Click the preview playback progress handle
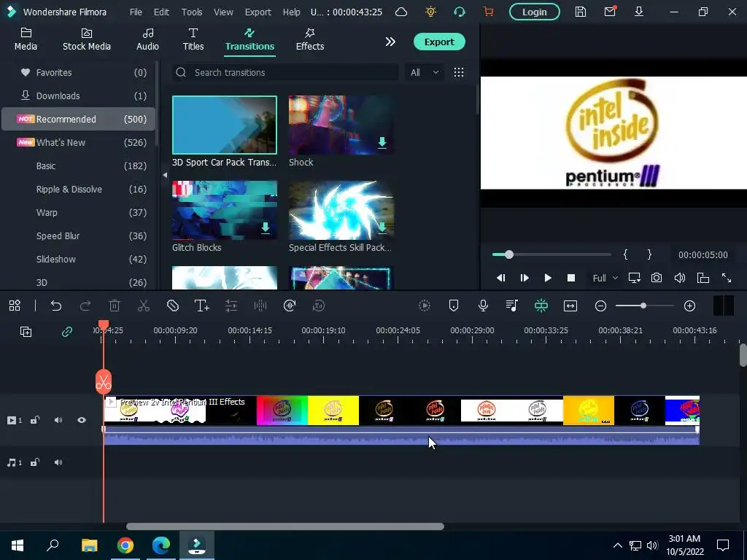Image resolution: width=747 pixels, height=560 pixels. point(508,254)
